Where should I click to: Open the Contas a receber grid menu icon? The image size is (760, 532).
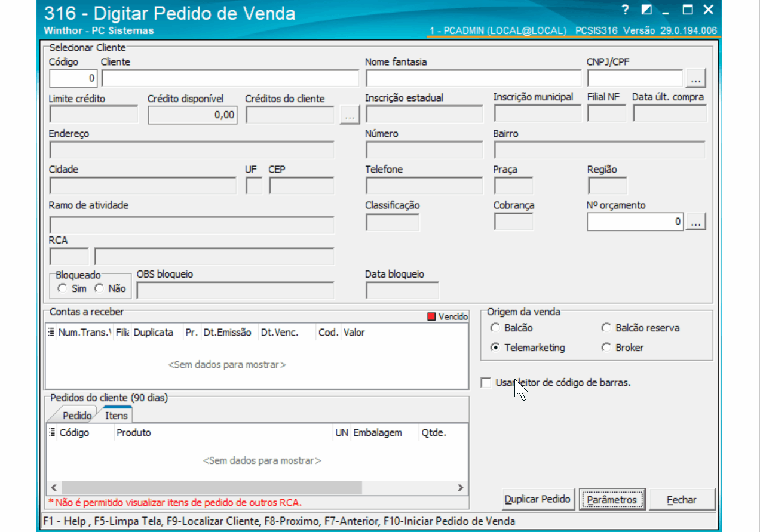(x=51, y=333)
